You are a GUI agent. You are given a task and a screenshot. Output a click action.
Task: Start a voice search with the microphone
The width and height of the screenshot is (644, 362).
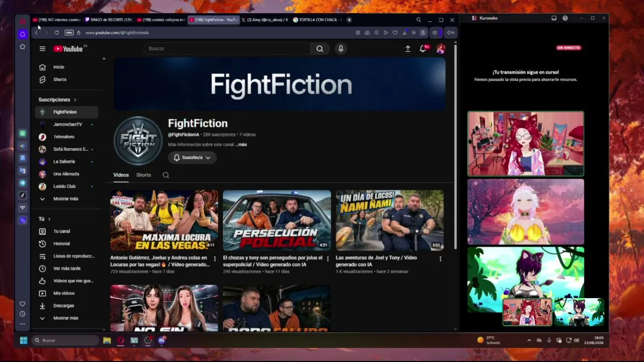341,49
